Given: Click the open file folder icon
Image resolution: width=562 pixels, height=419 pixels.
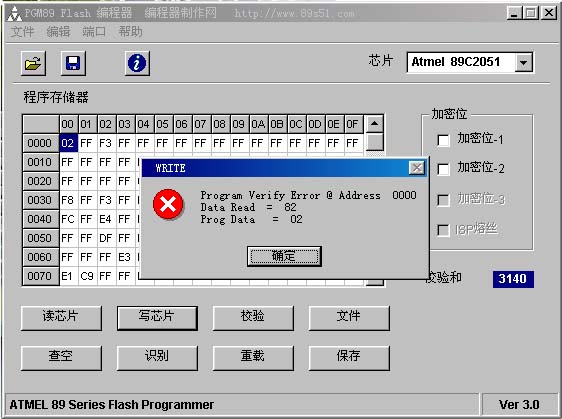Looking at the screenshot, I should click(33, 63).
